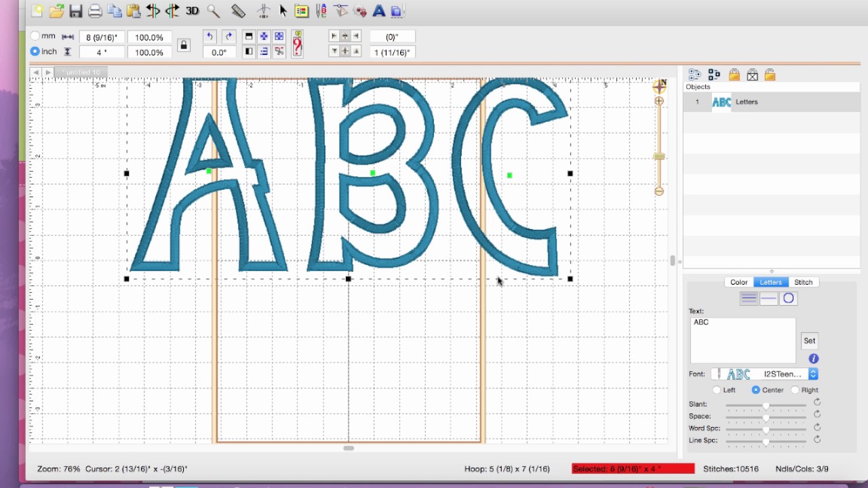Viewport: 868px width, 488px height.
Task: Click the 3D view icon
Action: [193, 10]
